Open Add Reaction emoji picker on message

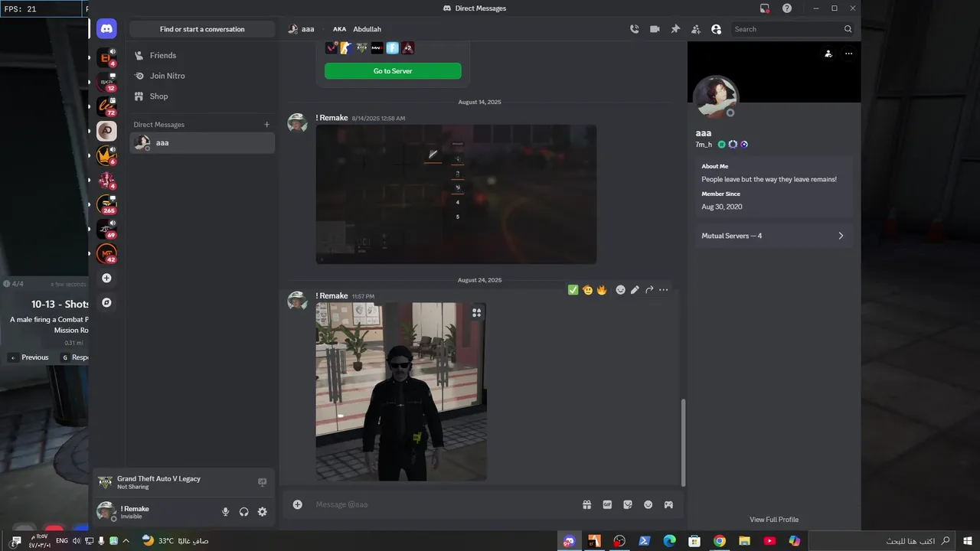coord(620,290)
